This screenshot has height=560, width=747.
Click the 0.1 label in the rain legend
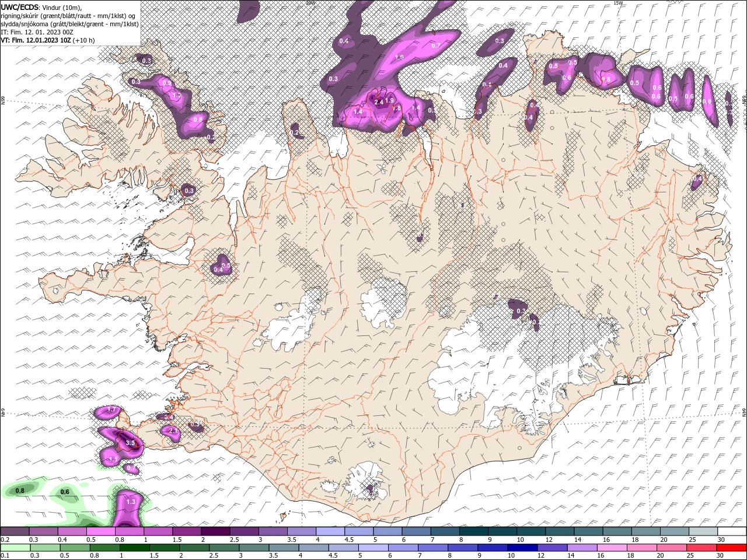pyautogui.click(x=5, y=556)
